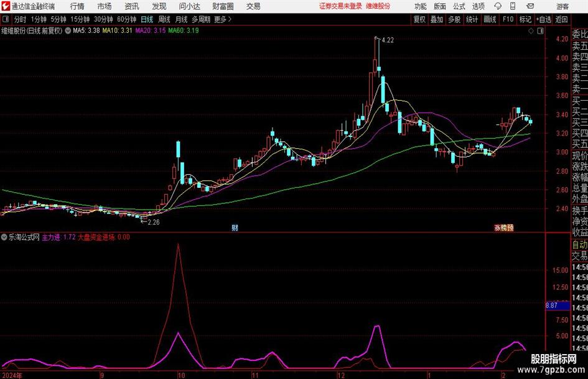Click the 主力进 1.72 indicator value
Screen dimensions: 588x379
pos(58,237)
